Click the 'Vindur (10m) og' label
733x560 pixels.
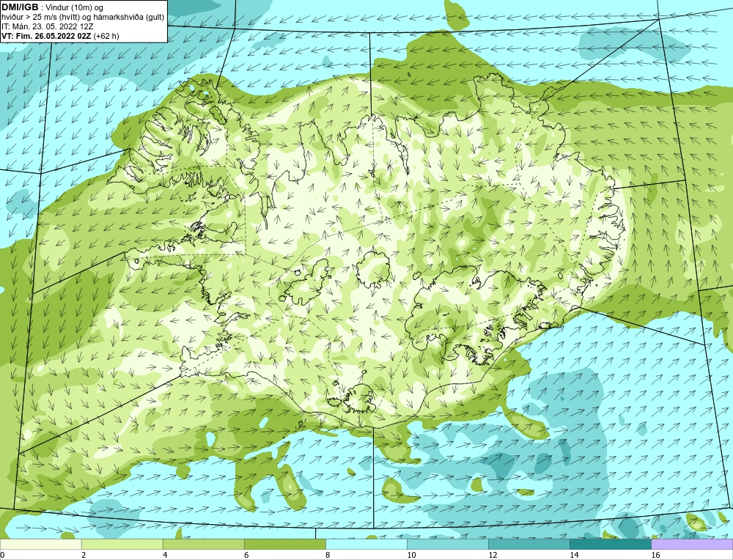coord(75,7)
